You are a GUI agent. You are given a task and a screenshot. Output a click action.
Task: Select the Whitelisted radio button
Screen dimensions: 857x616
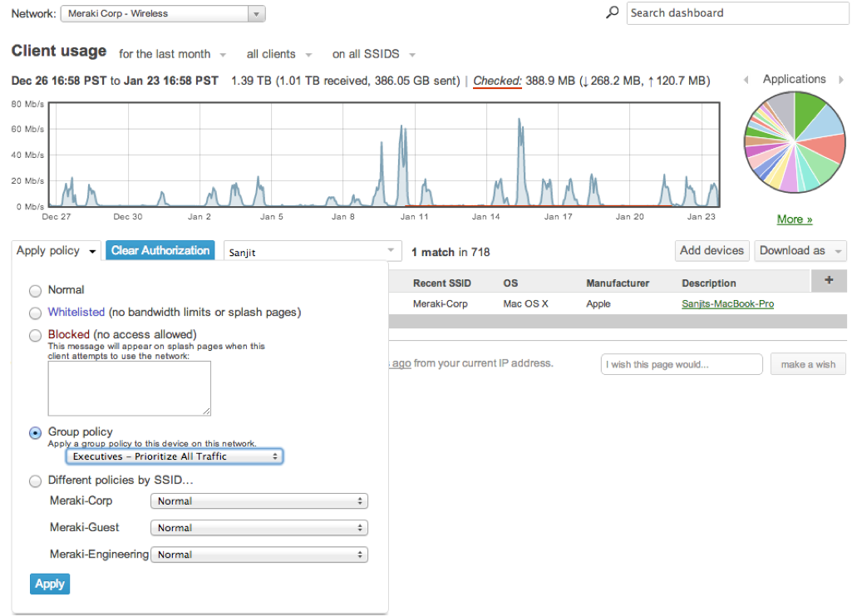pos(36,313)
